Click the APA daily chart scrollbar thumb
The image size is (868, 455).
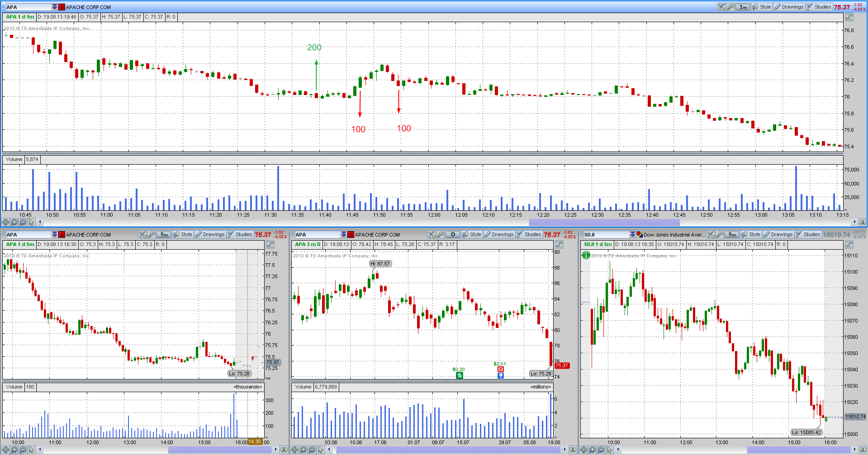tap(448, 450)
